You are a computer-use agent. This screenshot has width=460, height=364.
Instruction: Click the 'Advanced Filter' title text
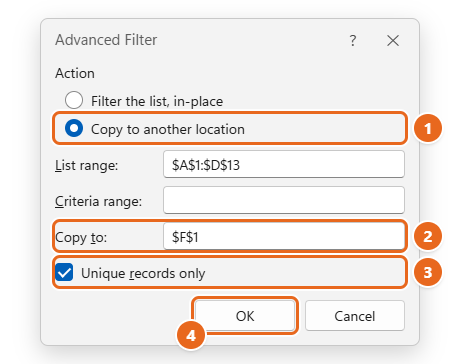coord(106,40)
